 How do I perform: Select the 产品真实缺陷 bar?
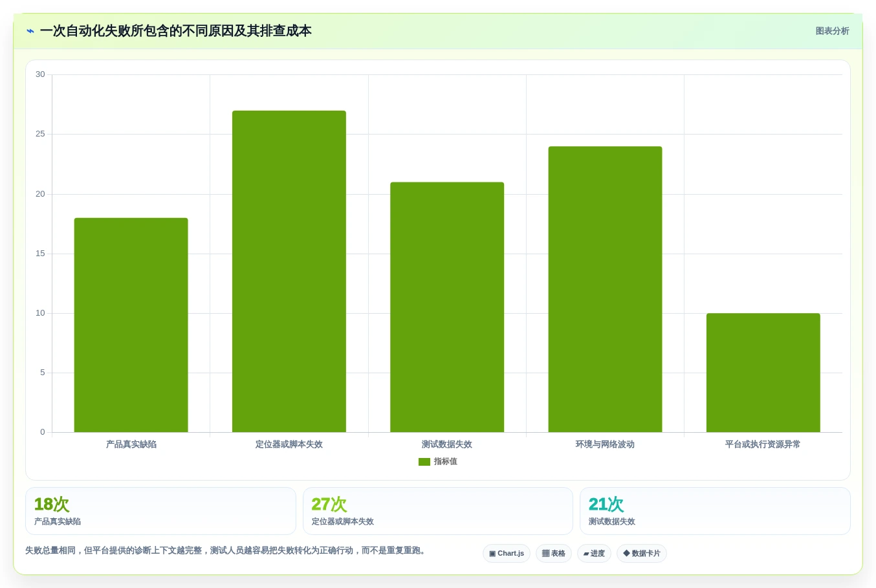tap(131, 325)
